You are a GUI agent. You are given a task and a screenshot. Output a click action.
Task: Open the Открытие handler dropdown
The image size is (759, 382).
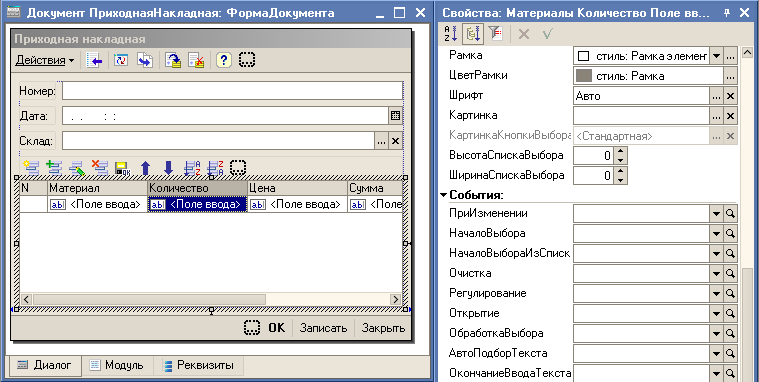pos(716,313)
